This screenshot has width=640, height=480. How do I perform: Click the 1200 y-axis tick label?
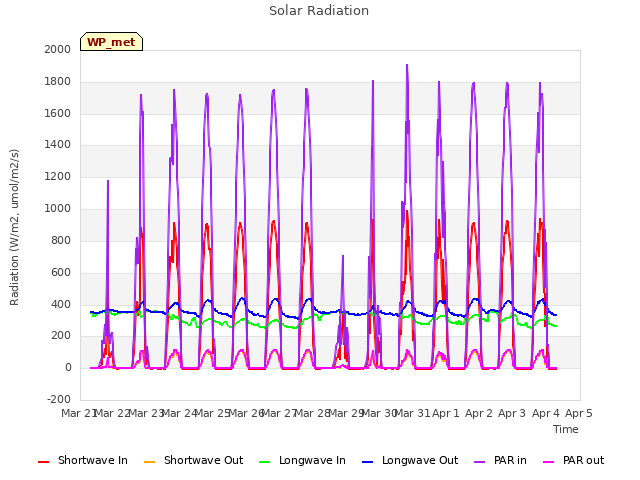(x=58, y=177)
